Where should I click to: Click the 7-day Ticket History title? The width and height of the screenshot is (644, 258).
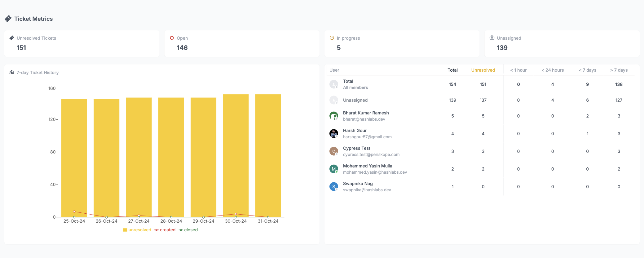point(37,73)
